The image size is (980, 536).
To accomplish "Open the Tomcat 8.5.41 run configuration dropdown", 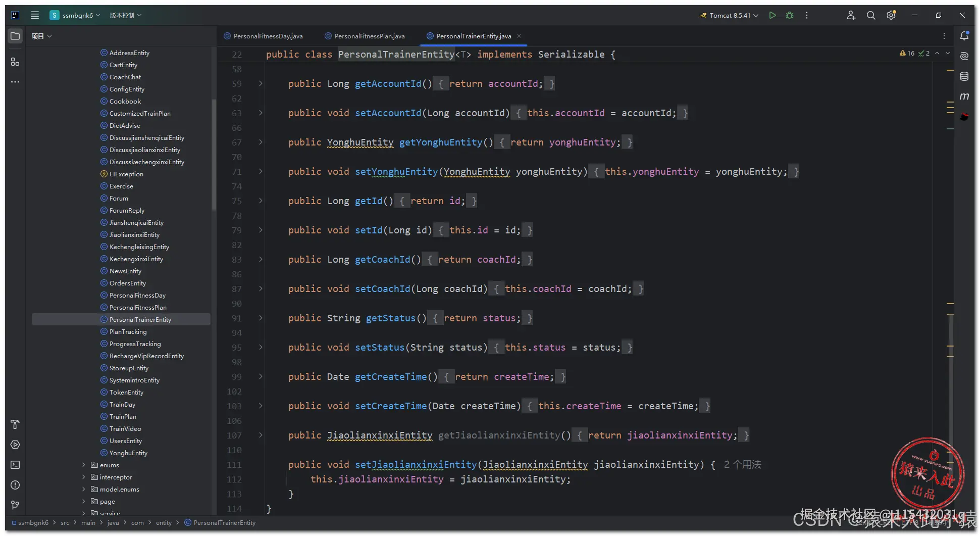I will pyautogui.click(x=729, y=15).
